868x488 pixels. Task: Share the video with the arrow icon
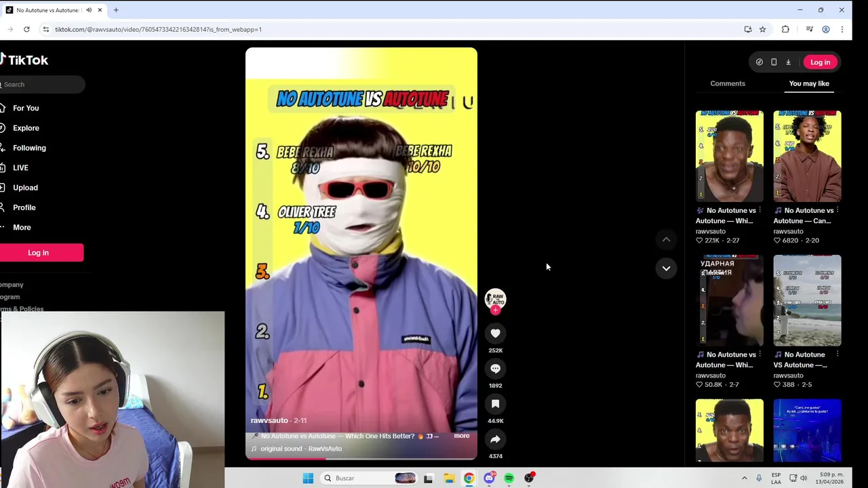click(x=495, y=439)
